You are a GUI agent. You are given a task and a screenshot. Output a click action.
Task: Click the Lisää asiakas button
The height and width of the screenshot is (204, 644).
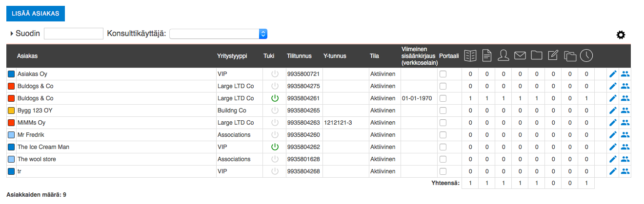pyautogui.click(x=36, y=14)
